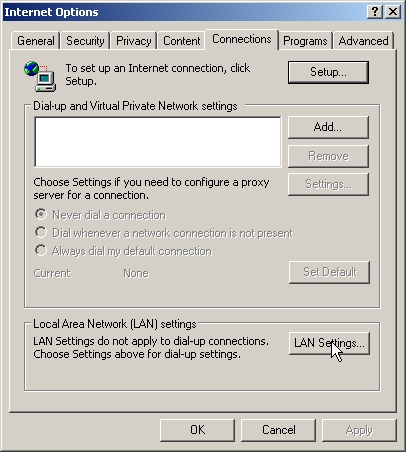
Task: Open the Security tab
Action: coord(85,41)
